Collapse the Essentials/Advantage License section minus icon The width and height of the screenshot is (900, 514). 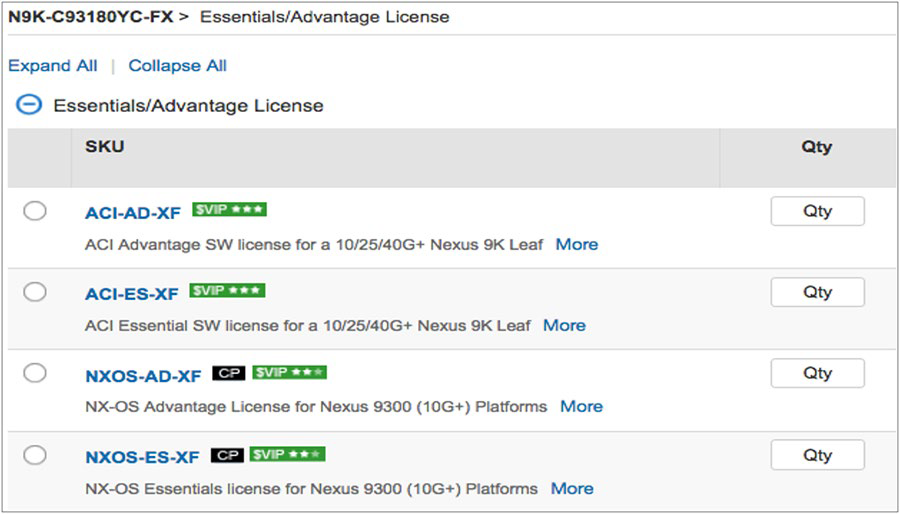coord(29,104)
